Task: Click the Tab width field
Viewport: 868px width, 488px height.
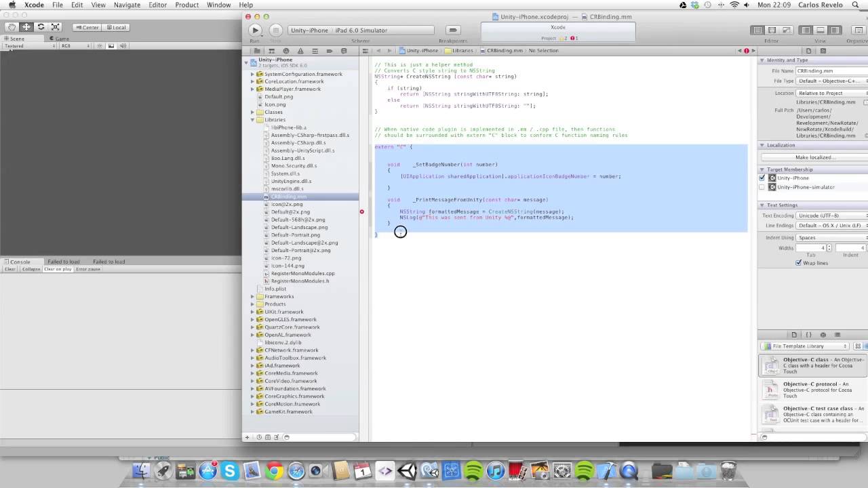Action: coord(810,248)
